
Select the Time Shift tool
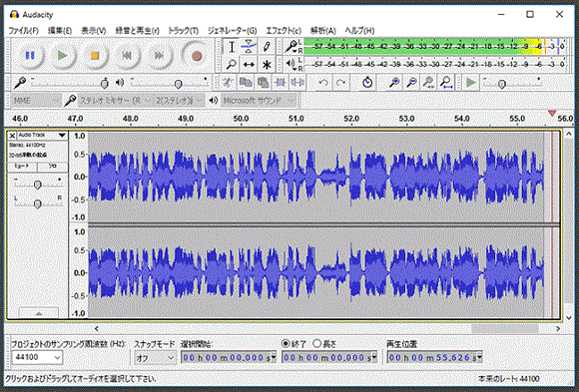[249, 65]
